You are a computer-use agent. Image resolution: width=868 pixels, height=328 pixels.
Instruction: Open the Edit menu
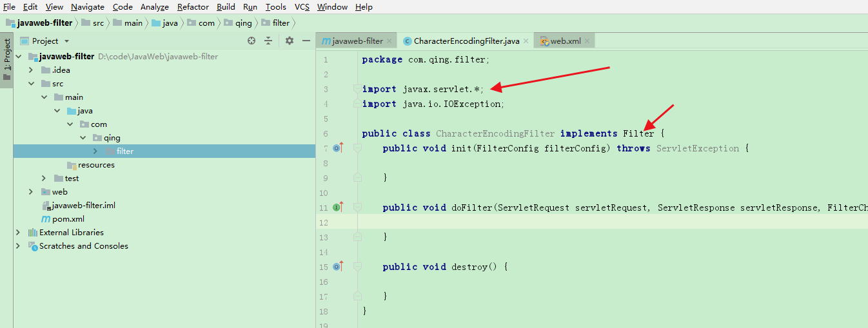pyautogui.click(x=30, y=7)
